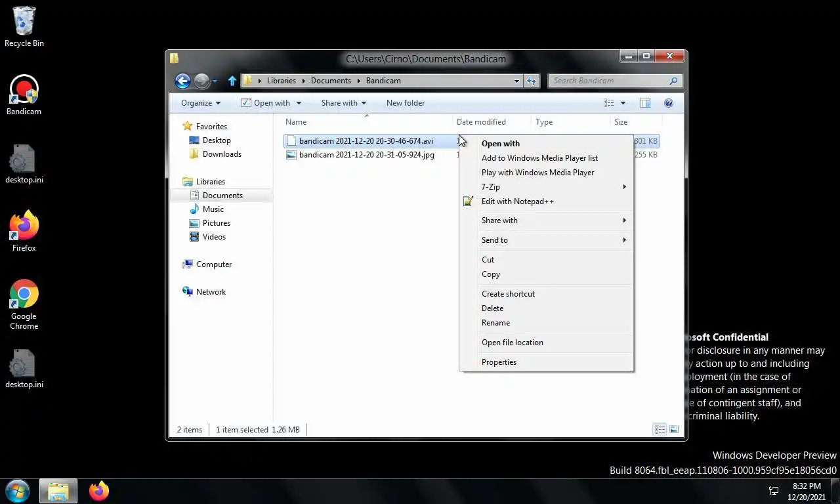Click the Libraries breadcrumb segment
Image resolution: width=840 pixels, height=504 pixels.
coord(282,81)
